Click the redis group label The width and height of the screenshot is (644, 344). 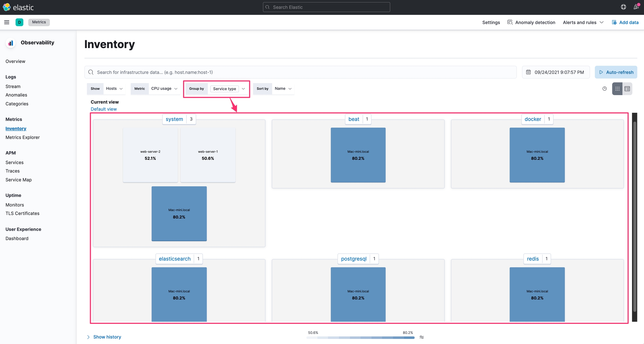[x=533, y=259]
